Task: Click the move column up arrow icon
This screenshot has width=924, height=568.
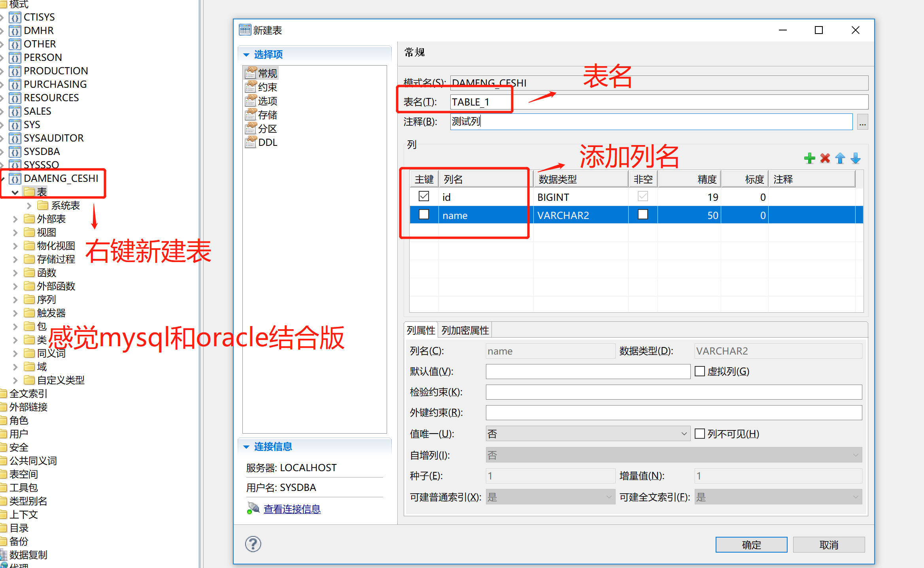Action: pyautogui.click(x=840, y=159)
